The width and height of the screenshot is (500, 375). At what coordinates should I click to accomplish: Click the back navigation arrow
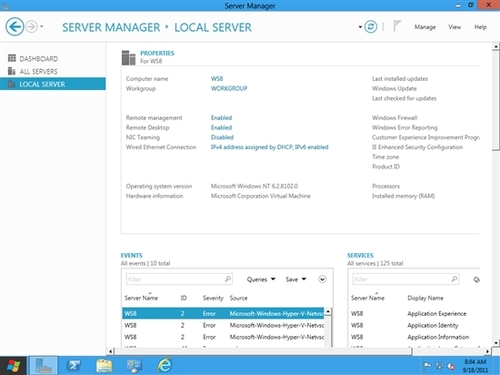[x=14, y=26]
